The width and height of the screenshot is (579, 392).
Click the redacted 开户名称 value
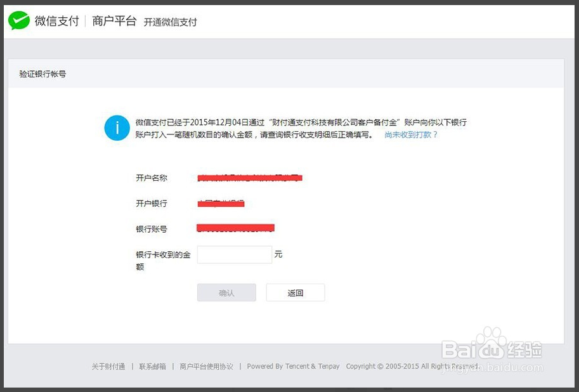tap(250, 178)
